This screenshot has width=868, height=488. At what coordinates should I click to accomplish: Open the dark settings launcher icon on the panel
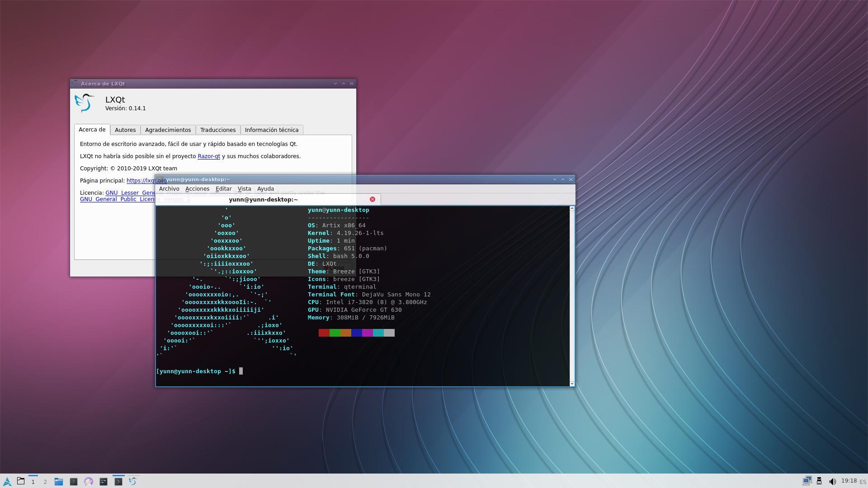[103, 482]
